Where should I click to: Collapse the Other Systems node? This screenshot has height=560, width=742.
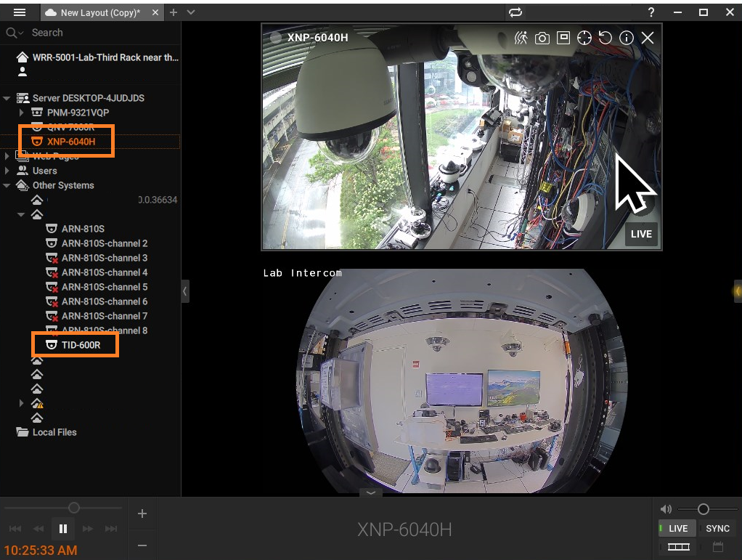click(x=7, y=185)
